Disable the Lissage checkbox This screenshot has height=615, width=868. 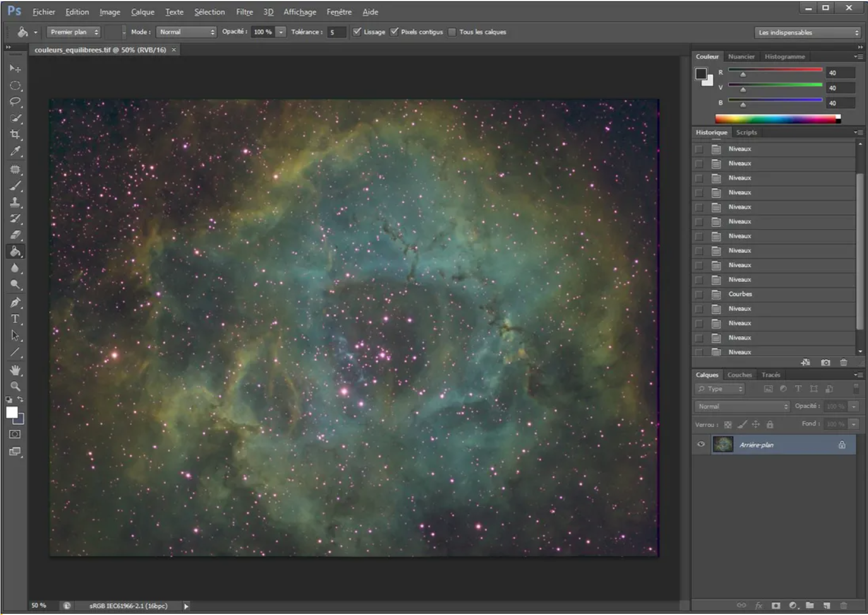coord(357,32)
